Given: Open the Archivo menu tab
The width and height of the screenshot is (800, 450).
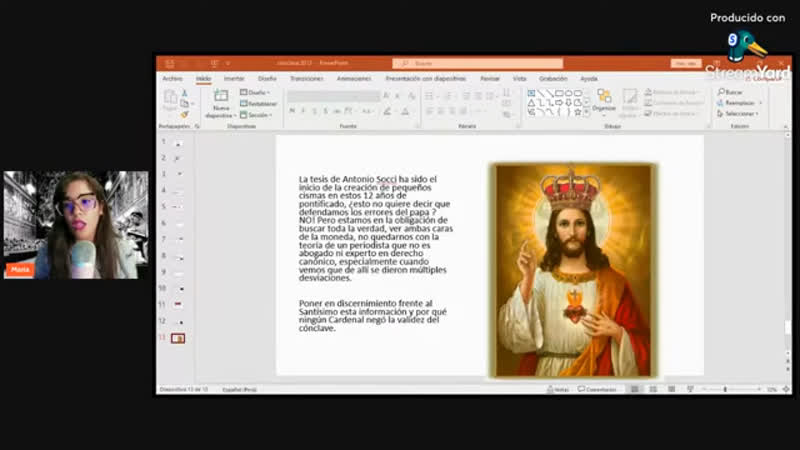Looking at the screenshot, I should 172,79.
